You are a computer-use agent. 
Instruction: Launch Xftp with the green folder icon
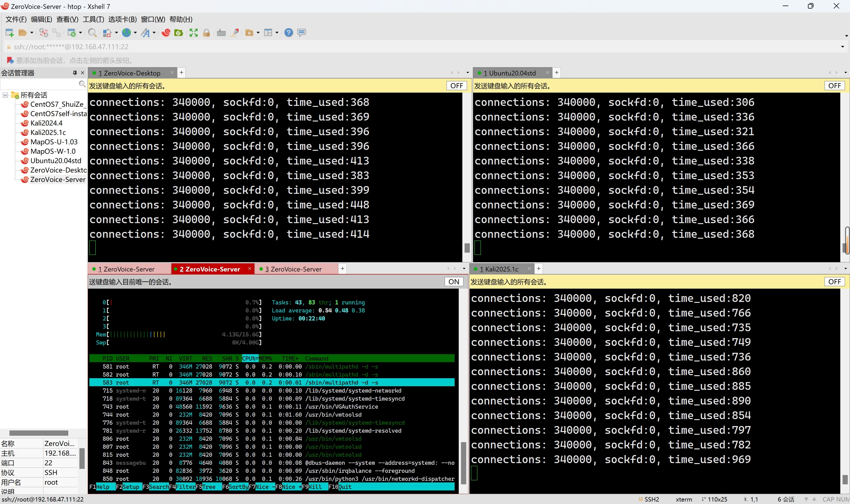(x=178, y=33)
